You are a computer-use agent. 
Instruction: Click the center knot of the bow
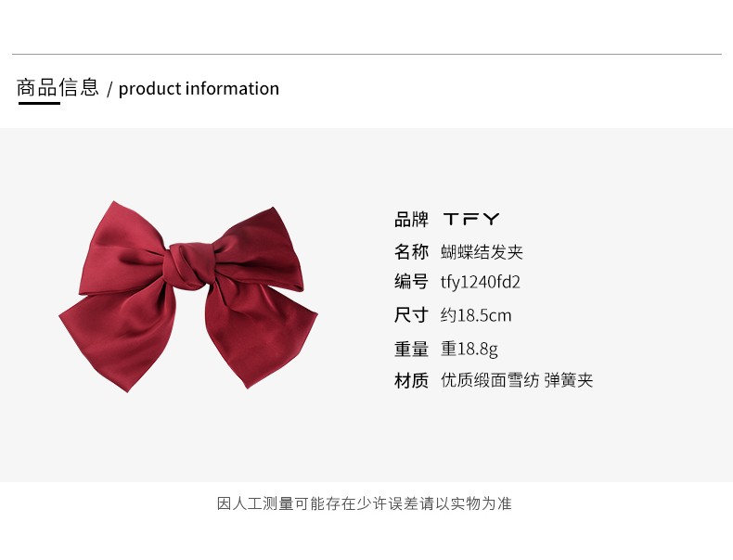pos(189,265)
